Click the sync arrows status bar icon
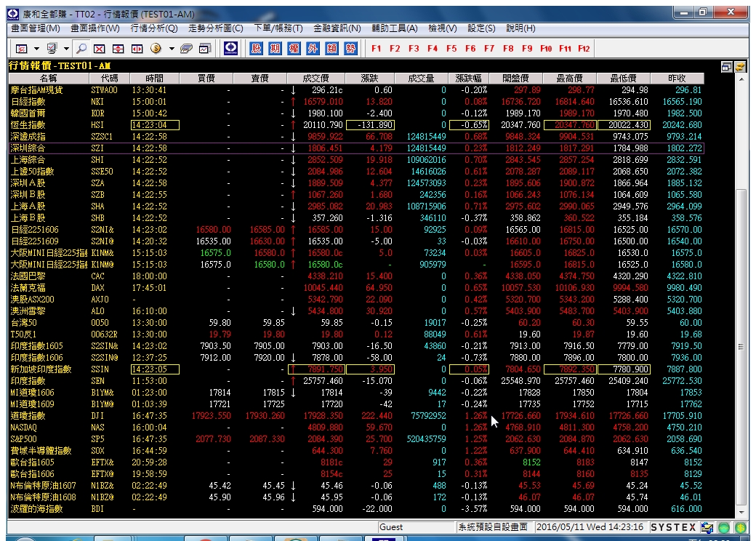Image resolution: width=756 pixels, height=541 pixels. coord(707,527)
